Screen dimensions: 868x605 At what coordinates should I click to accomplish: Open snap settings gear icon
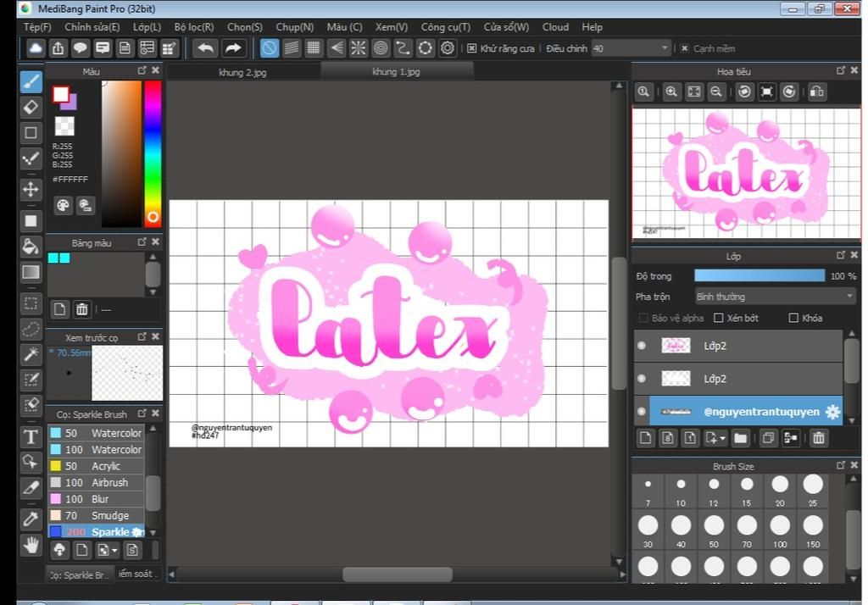tap(448, 48)
